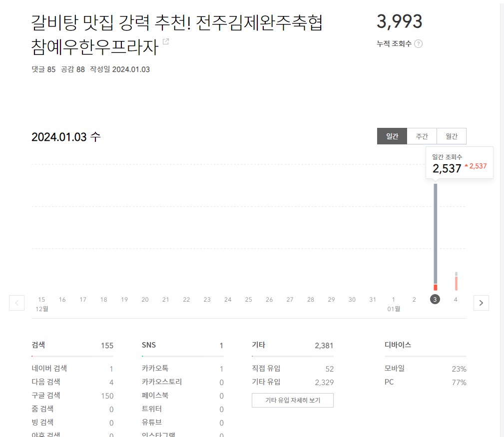The height and width of the screenshot is (437, 504).
Task: Open the post title link 갈비탕 맛집
Action: tap(176, 34)
